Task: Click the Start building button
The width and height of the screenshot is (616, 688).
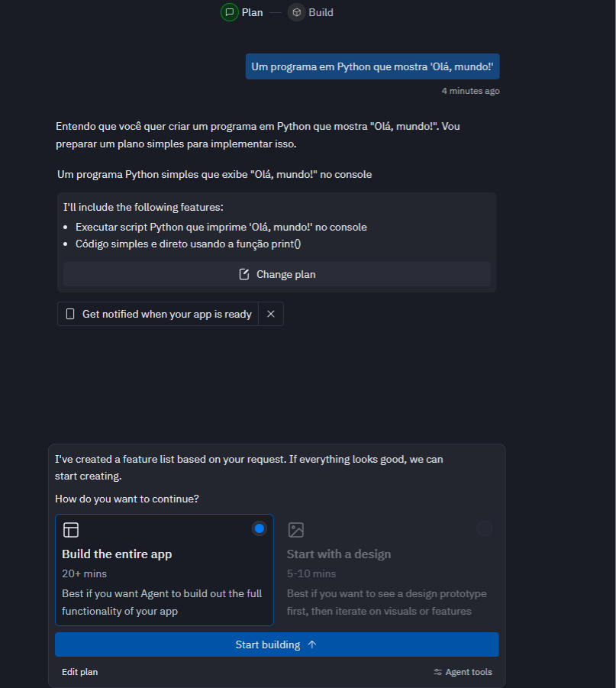Action: (x=276, y=644)
